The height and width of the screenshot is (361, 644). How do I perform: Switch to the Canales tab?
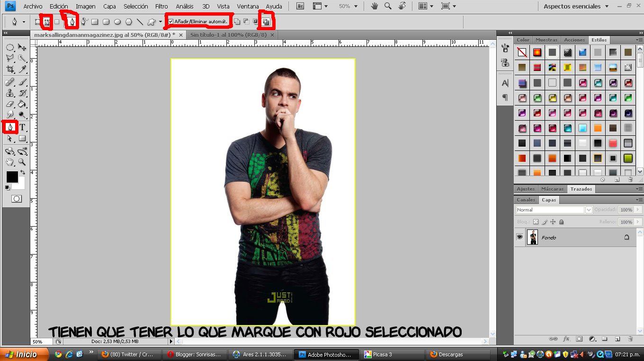[x=526, y=200]
